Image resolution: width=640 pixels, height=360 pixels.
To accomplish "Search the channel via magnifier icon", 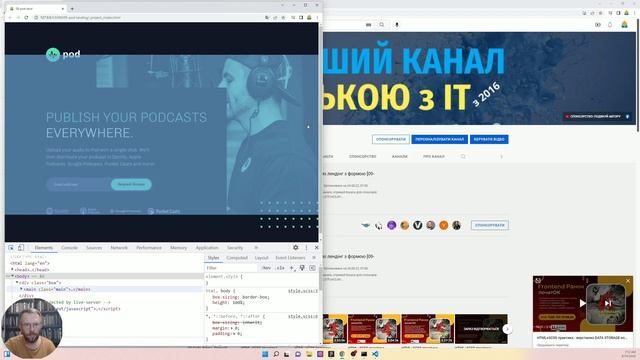I will click(x=463, y=156).
